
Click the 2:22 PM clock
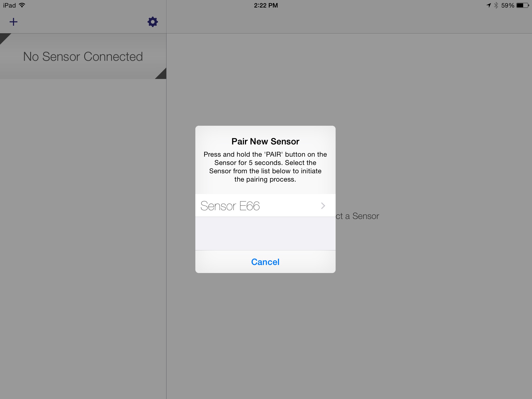(x=266, y=5)
